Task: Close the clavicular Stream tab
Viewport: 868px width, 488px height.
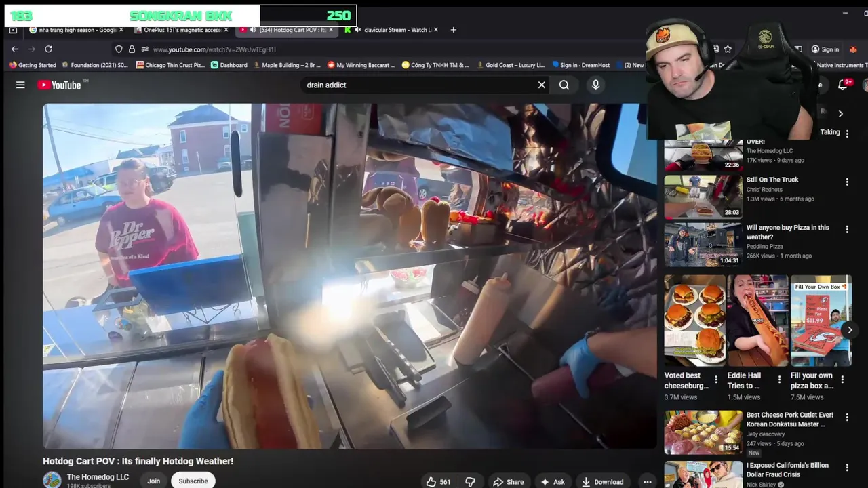Action: tap(436, 30)
